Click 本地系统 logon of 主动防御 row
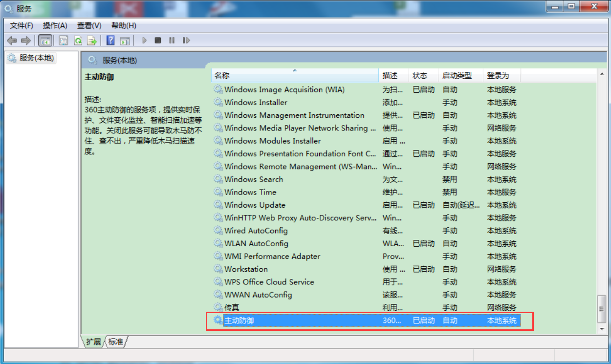The width and height of the screenshot is (611, 364). (502, 320)
